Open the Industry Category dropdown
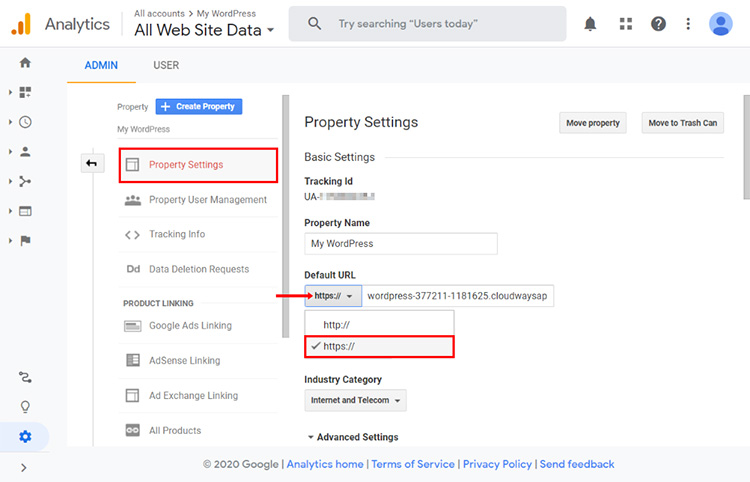This screenshot has width=750, height=482. click(x=355, y=400)
